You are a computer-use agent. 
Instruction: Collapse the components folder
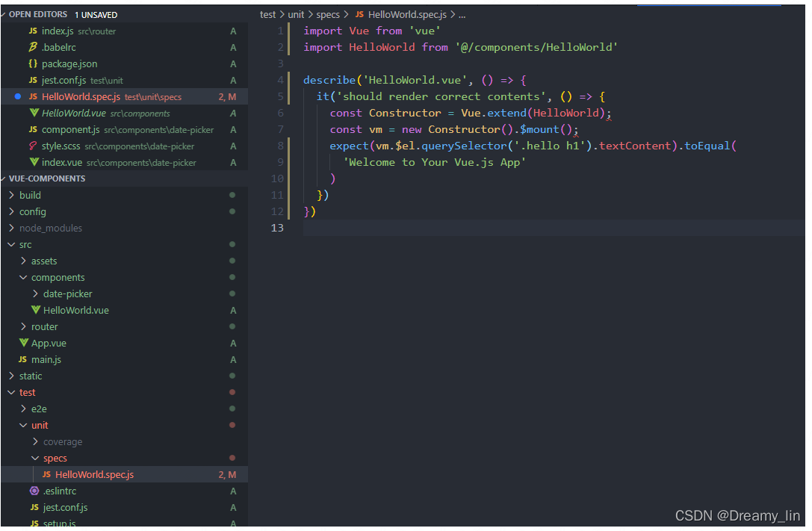tap(23, 277)
